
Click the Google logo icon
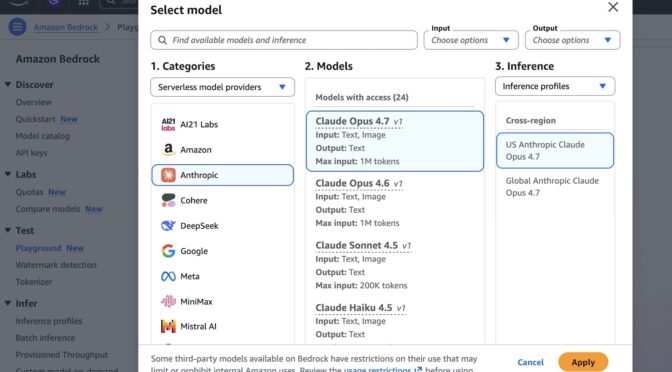168,251
